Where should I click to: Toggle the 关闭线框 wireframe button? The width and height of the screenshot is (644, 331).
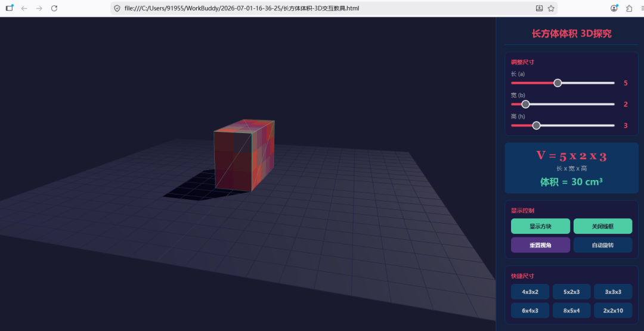click(x=602, y=226)
